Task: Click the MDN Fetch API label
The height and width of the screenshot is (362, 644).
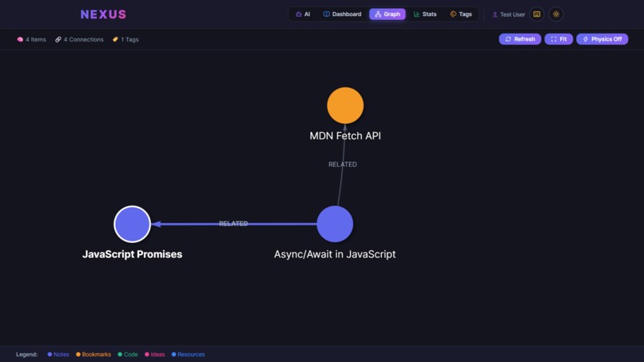Action: (x=345, y=136)
